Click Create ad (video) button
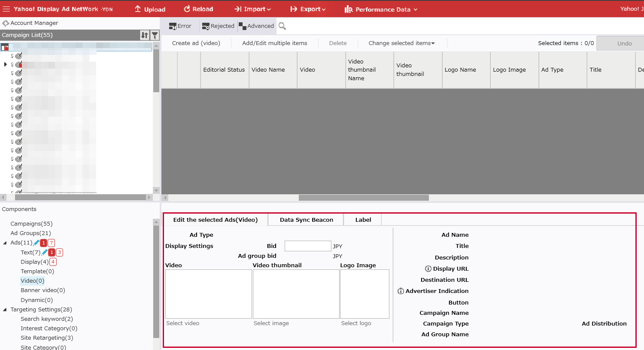Screen dimensions: 644x350 (x=196, y=43)
